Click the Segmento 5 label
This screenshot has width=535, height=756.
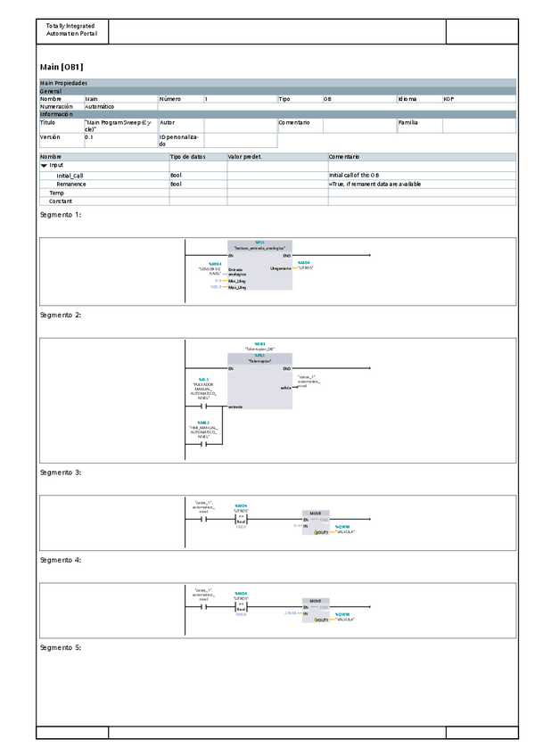pyautogui.click(x=61, y=647)
